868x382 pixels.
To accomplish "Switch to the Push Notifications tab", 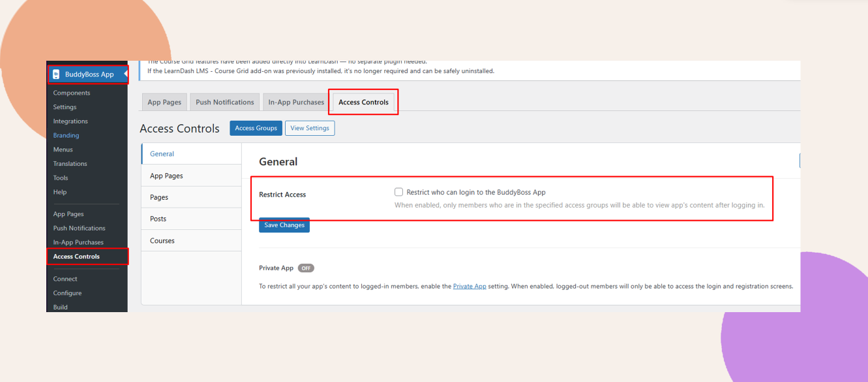I will (225, 102).
